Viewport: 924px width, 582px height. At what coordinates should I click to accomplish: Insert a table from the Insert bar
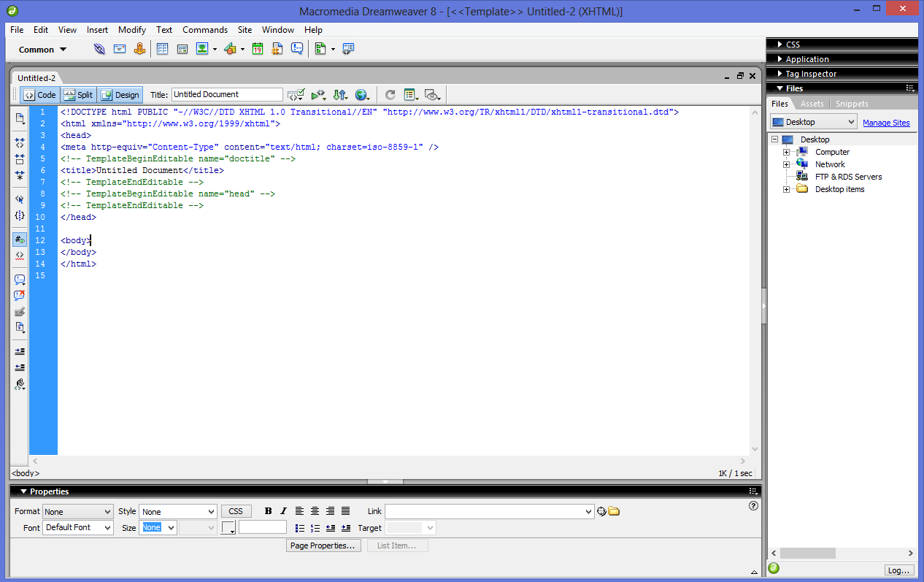(x=163, y=49)
